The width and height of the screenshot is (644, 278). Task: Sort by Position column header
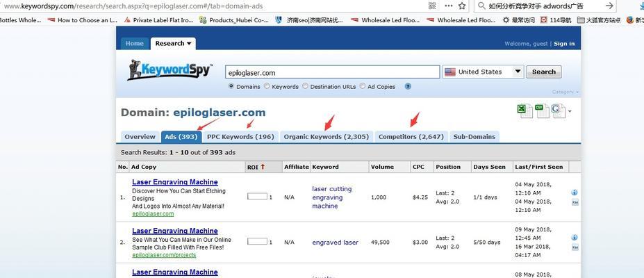coord(448,167)
